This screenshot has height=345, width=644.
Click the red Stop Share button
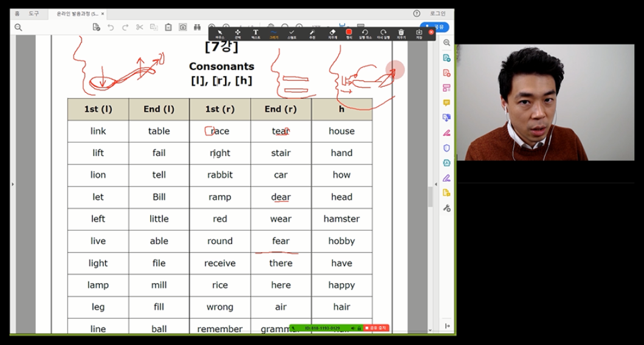pyautogui.click(x=376, y=328)
